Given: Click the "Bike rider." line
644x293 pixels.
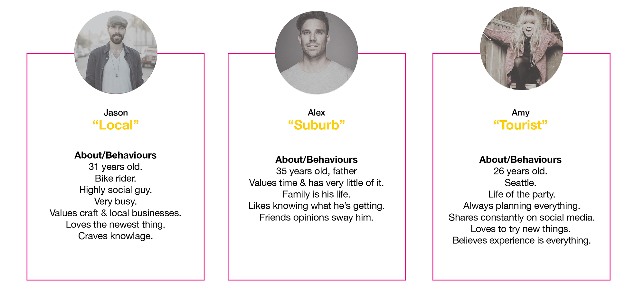Looking at the screenshot, I should pos(116,179).
